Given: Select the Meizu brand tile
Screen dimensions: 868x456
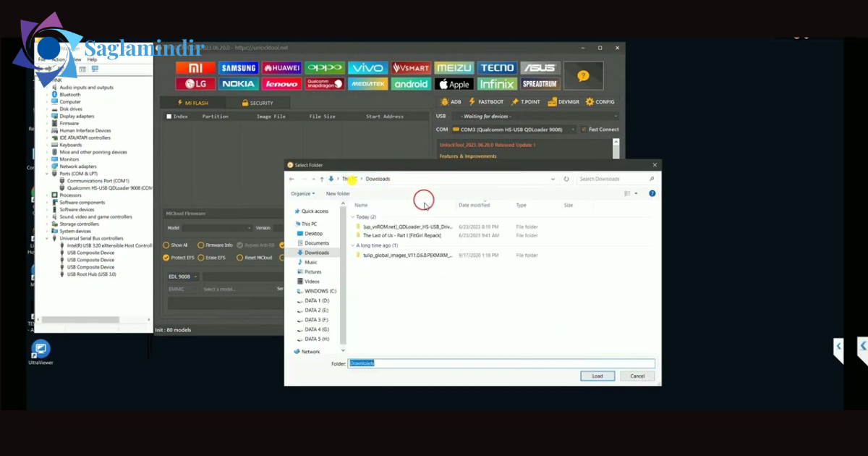Looking at the screenshot, I should pos(454,68).
